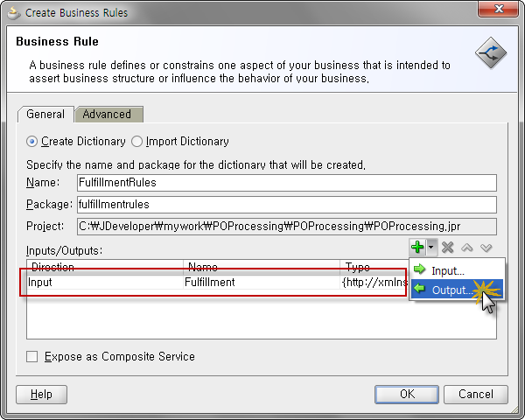
Task: Select the {http://xmlns type cell
Action: (x=374, y=283)
